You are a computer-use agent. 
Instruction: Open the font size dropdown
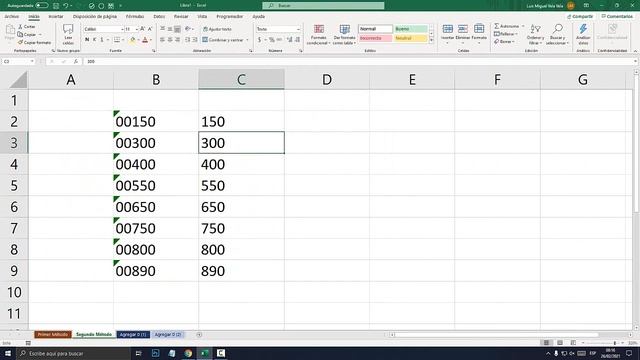coord(136,29)
